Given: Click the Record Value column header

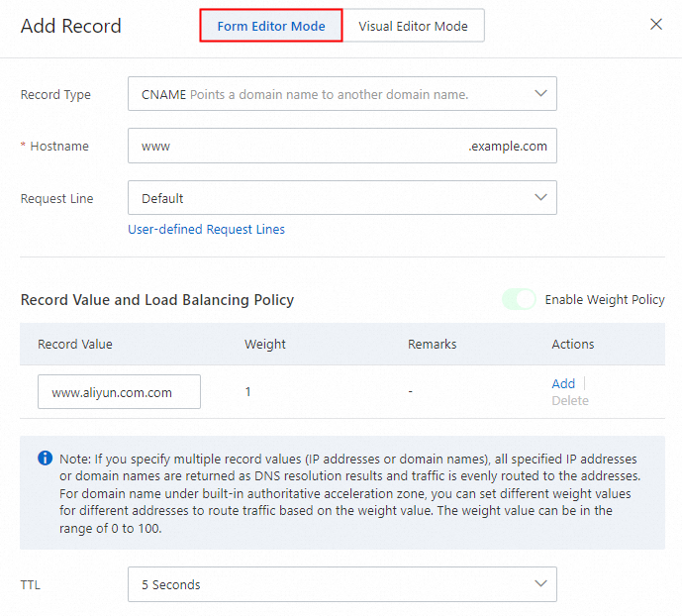Looking at the screenshot, I should pos(75,345).
